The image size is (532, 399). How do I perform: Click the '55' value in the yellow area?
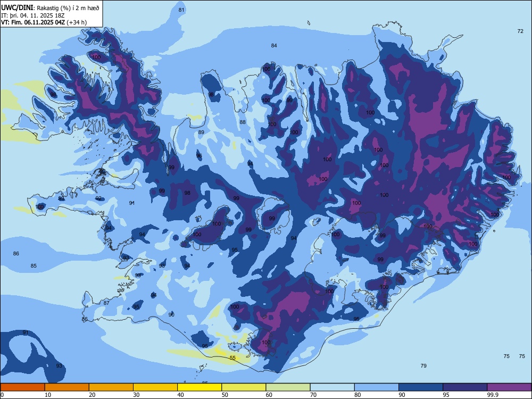coord(232,358)
